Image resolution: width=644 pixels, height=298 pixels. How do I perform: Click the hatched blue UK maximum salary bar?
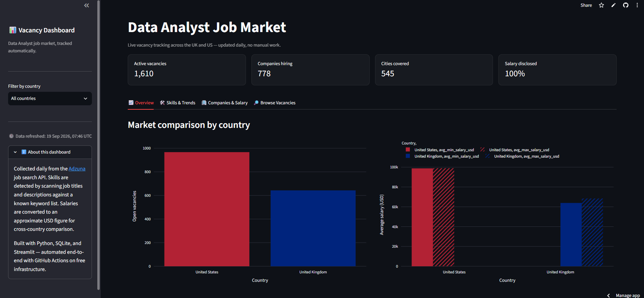tap(592, 232)
